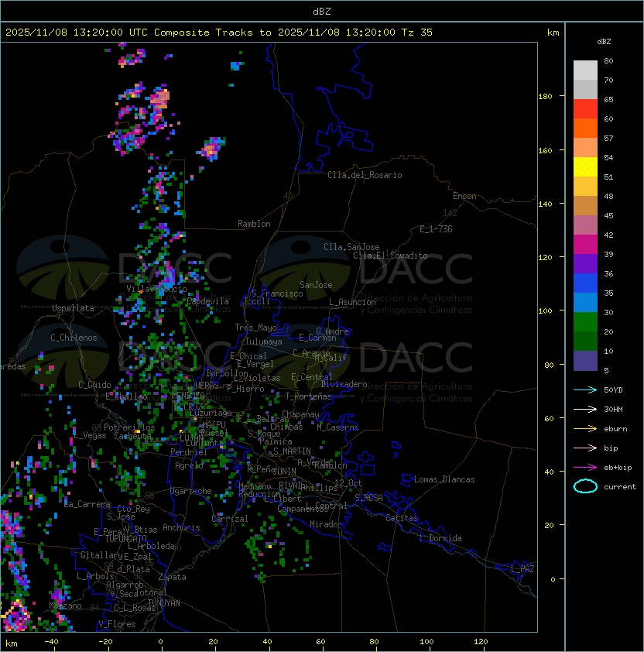Click the cyan 'current' ellipse legend icon
This screenshot has width=644, height=652.
(x=585, y=486)
